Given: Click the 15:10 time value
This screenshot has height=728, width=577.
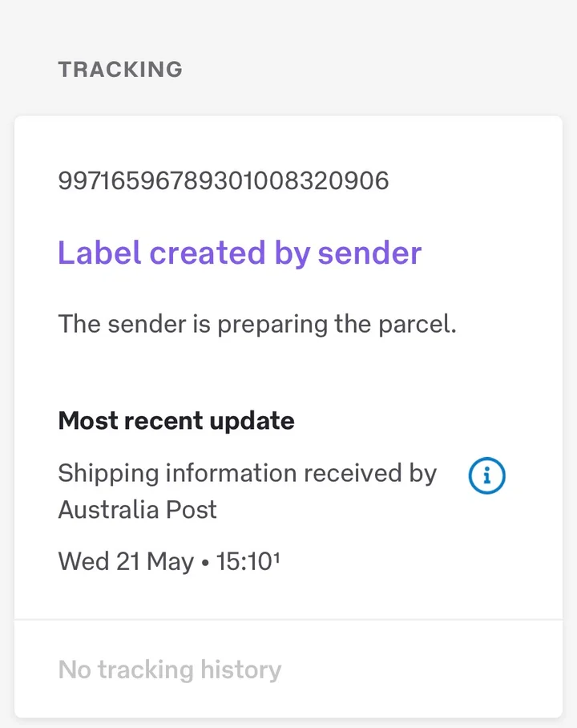Looking at the screenshot, I should pyautogui.click(x=244, y=561).
